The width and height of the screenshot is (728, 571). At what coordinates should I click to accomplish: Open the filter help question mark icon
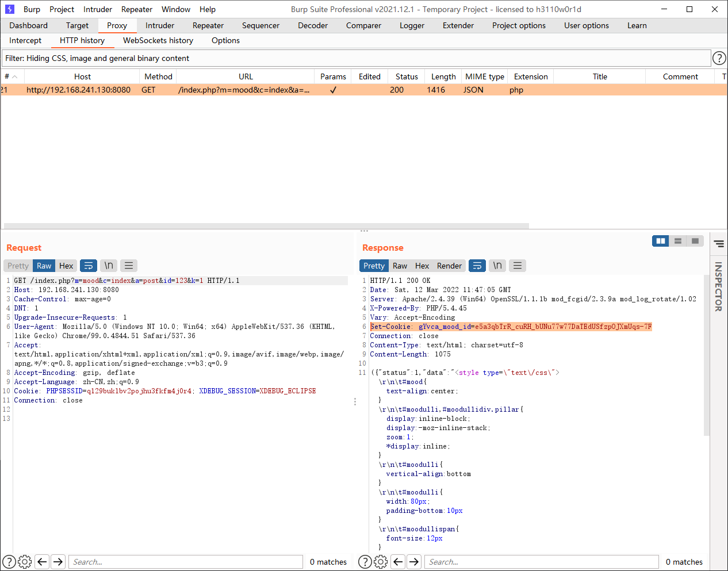click(x=719, y=58)
